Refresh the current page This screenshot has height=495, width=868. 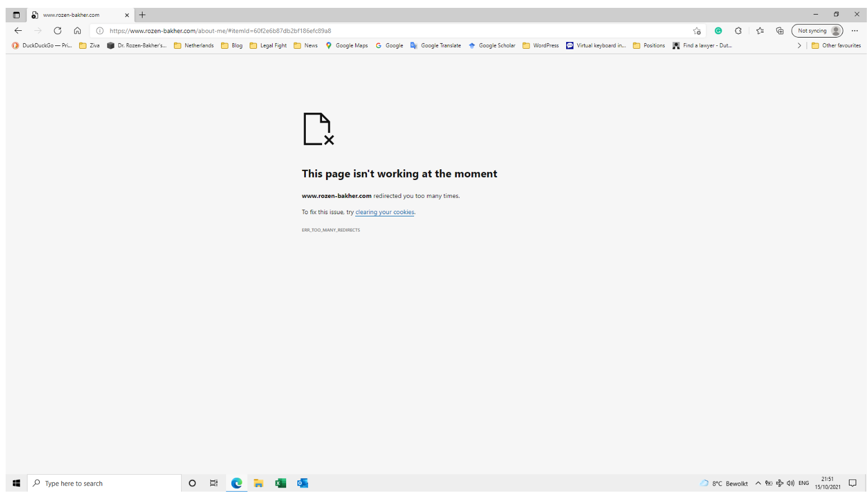click(x=58, y=31)
